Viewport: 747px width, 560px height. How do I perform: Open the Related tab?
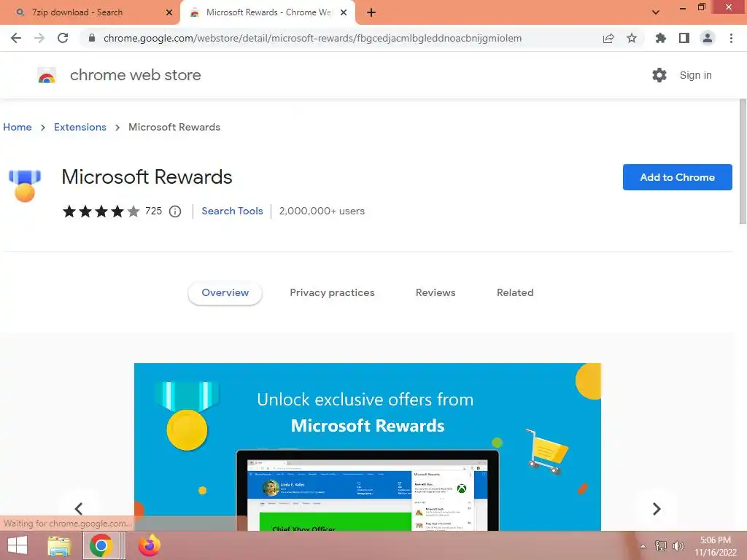(515, 292)
